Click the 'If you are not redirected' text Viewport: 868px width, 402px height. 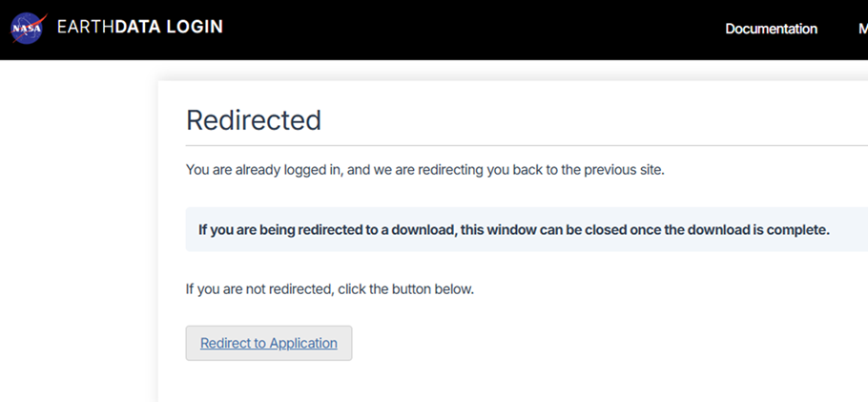click(x=259, y=289)
